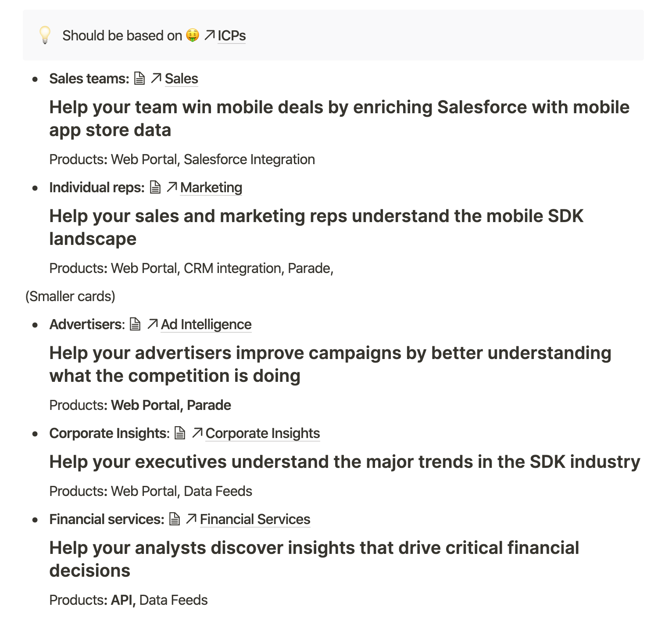Click the executives SDK industry trends heading
This screenshot has width=672, height=625.
coord(345,462)
